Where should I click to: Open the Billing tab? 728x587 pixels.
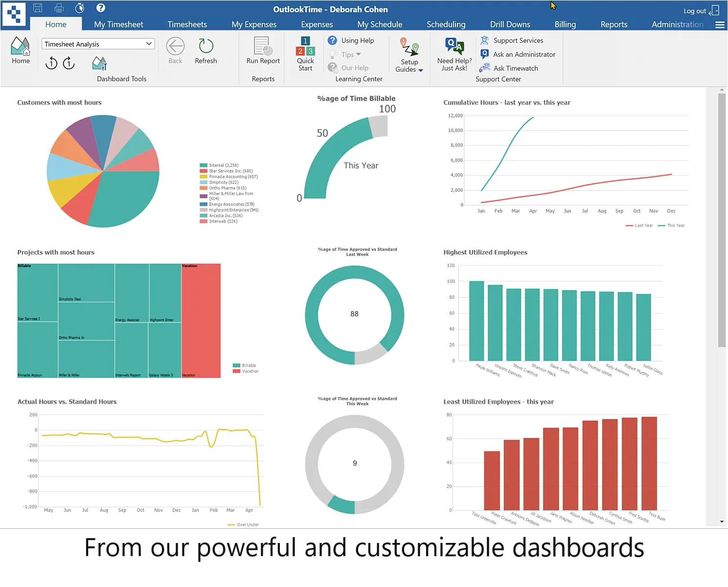[565, 24]
